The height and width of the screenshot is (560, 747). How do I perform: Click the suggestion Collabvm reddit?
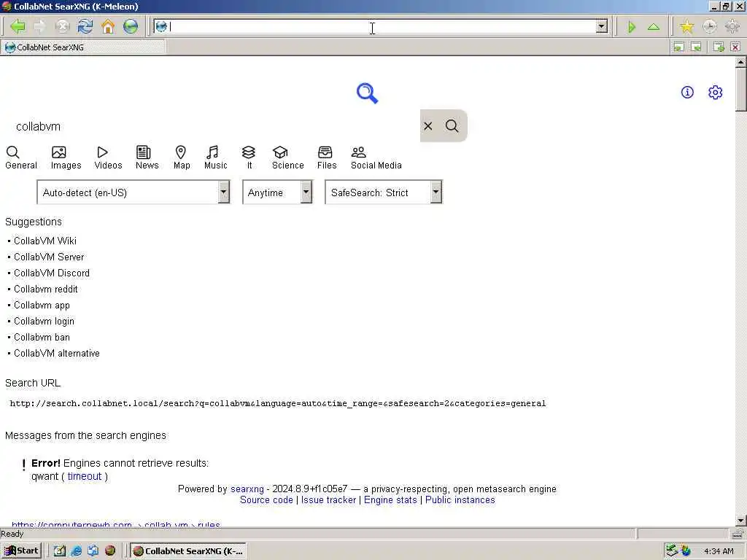coord(46,289)
